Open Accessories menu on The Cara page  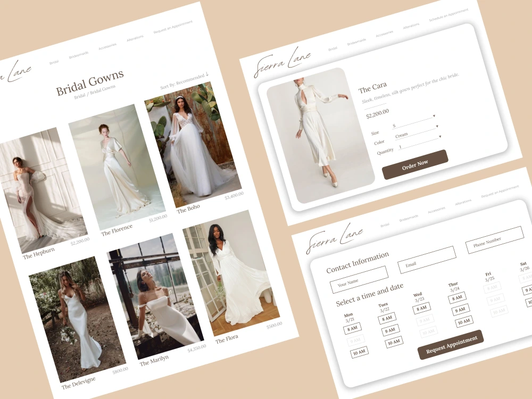pyautogui.click(x=385, y=34)
